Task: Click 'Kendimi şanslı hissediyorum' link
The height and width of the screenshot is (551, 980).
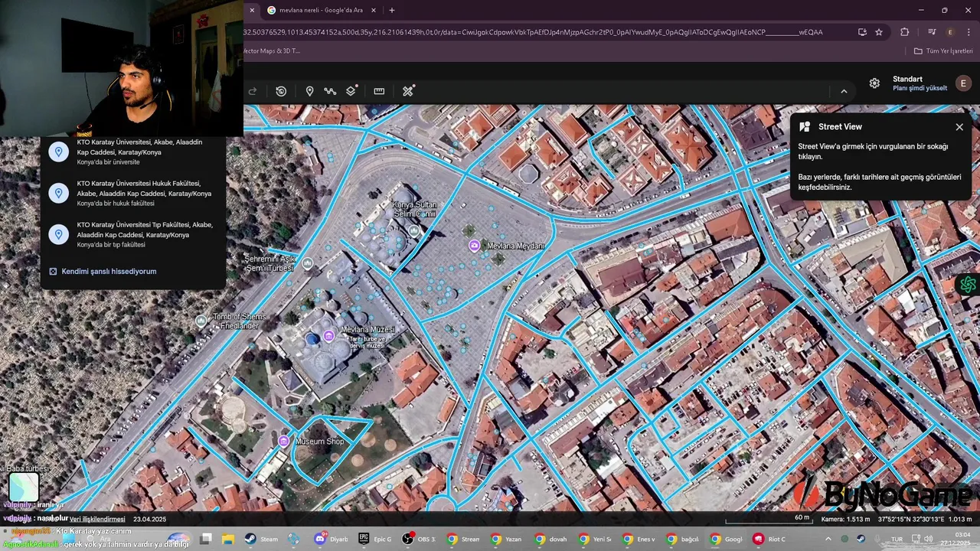Action: pyautogui.click(x=109, y=272)
